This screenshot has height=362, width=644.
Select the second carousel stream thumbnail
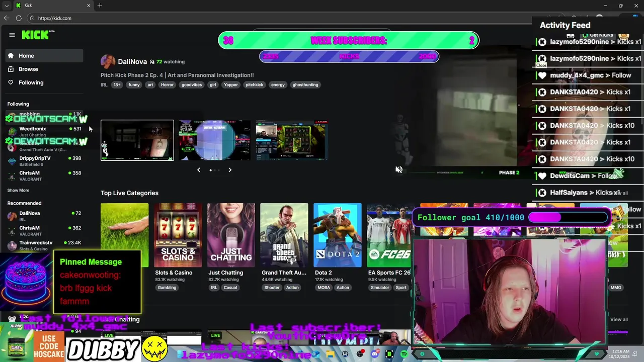coord(214,140)
